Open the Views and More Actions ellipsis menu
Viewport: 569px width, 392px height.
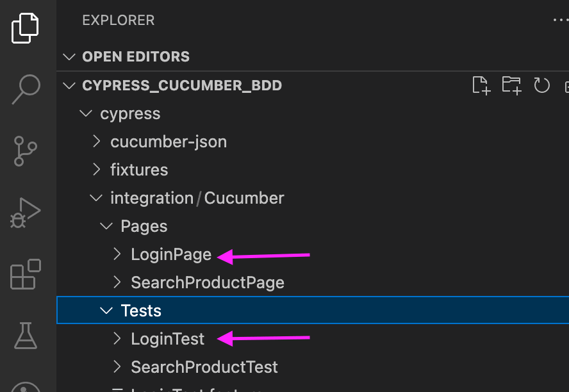pos(561,20)
